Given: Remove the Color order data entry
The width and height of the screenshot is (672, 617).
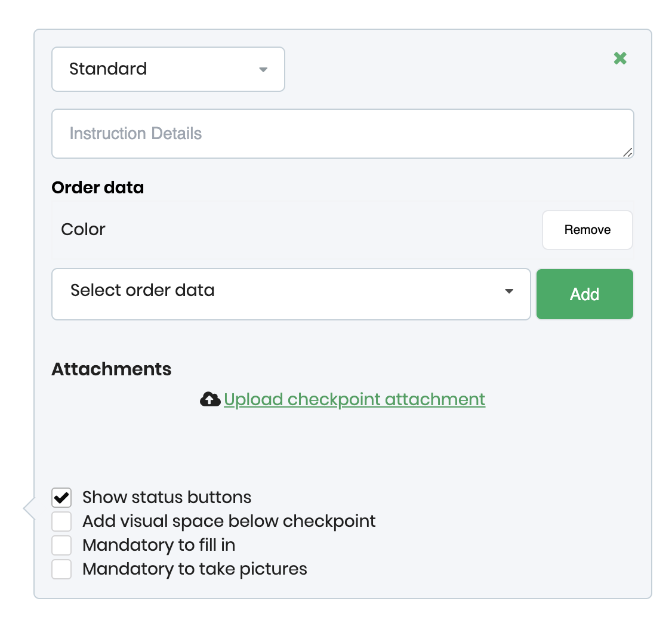Looking at the screenshot, I should click(x=587, y=230).
